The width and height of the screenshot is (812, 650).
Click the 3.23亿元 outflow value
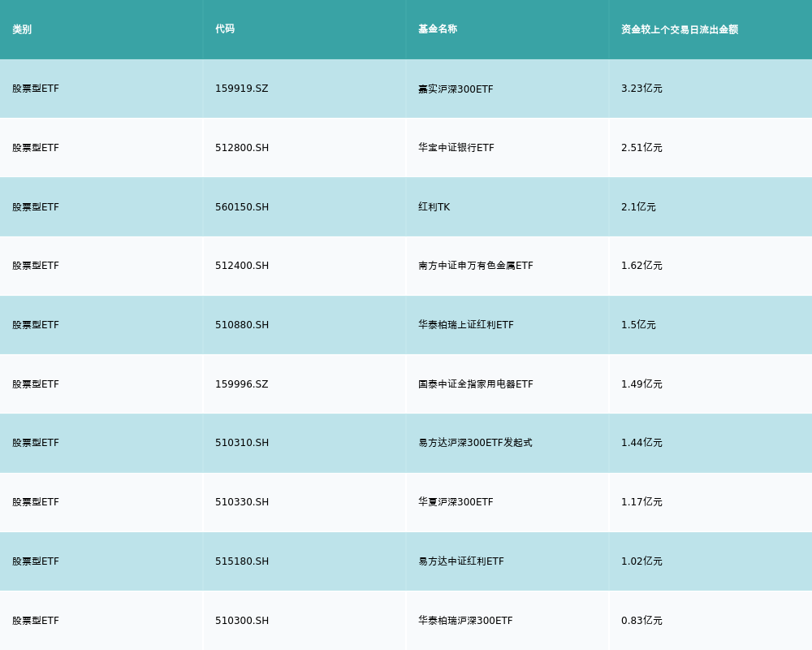[641, 89]
